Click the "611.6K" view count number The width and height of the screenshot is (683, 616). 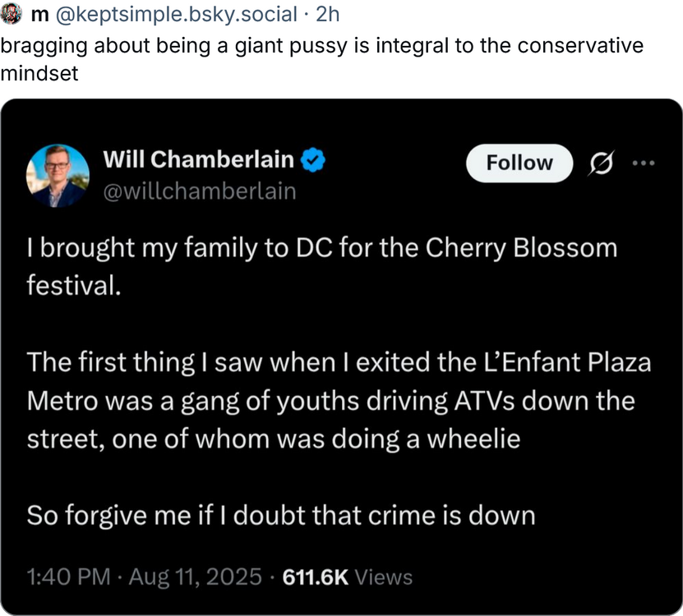pos(316,577)
